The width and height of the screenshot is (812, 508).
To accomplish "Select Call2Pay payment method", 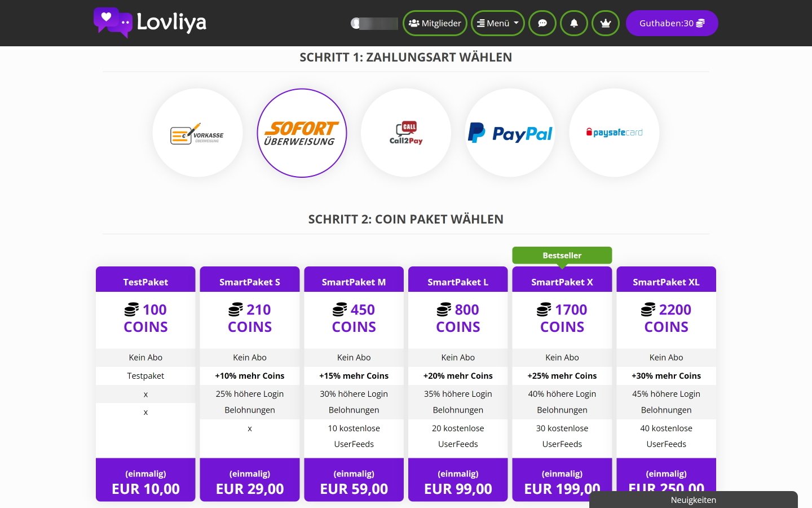I will (406, 133).
